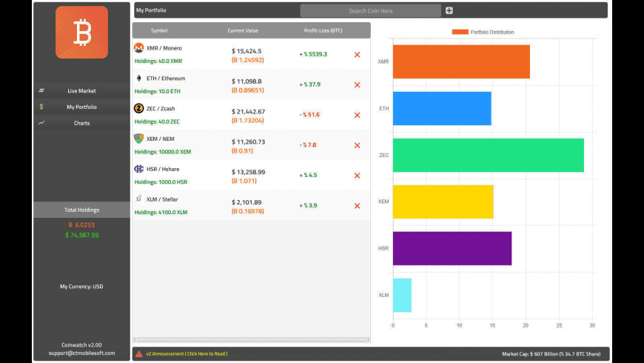Remove HSR holding with red X
Image resolution: width=644 pixels, height=363 pixels.
coord(357,176)
